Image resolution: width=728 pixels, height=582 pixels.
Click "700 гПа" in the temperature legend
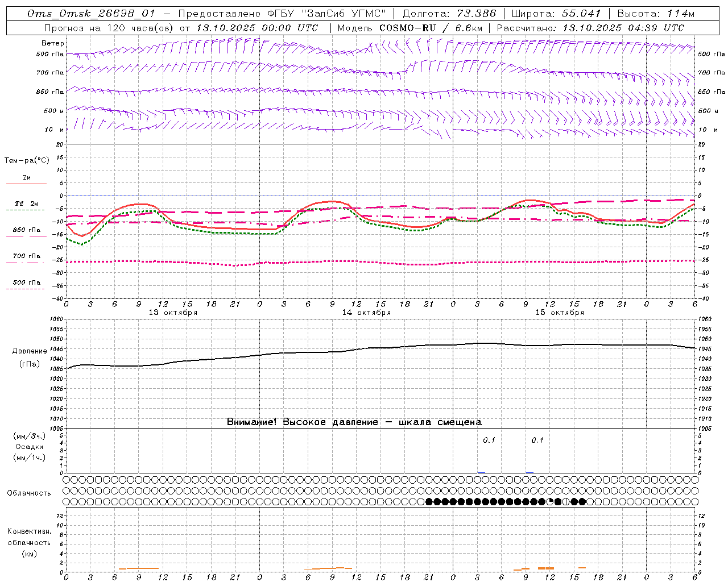click(27, 256)
